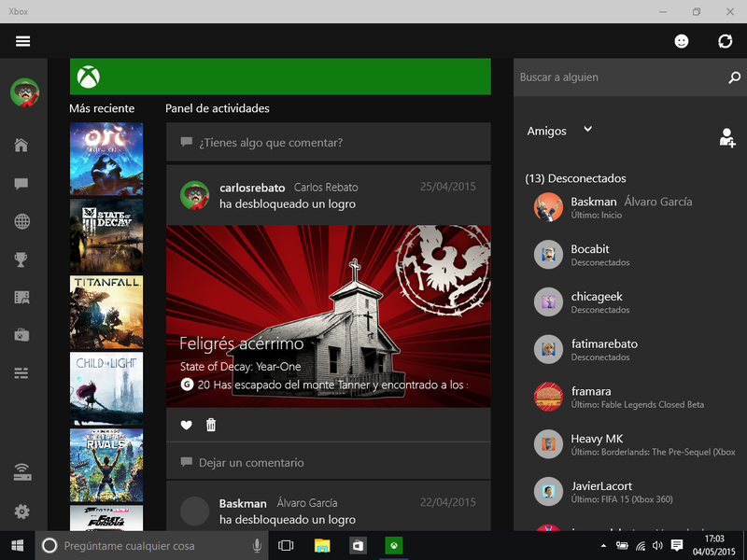Open Settings gear in the sidebar
This screenshot has height=560, width=747.
click(21, 511)
